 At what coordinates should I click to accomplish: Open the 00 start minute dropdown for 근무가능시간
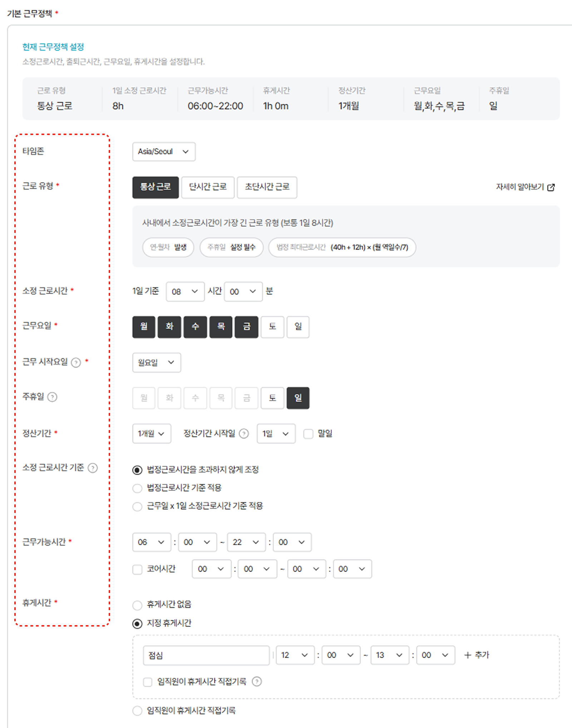click(198, 542)
